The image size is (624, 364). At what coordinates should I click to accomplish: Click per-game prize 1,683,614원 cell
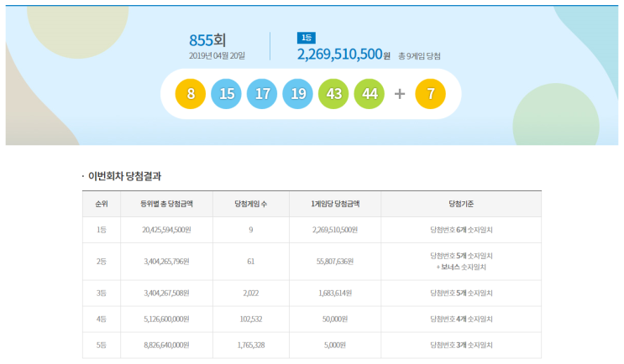tap(335, 294)
